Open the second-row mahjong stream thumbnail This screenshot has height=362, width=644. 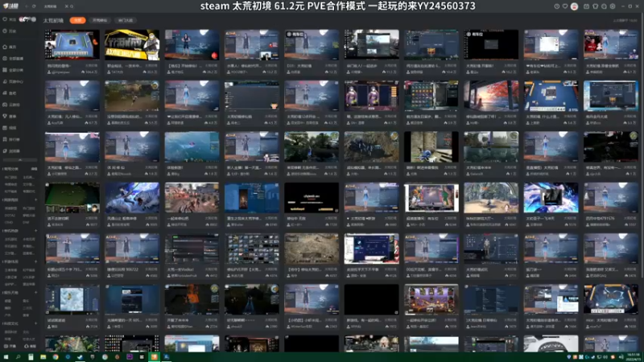coord(551,96)
